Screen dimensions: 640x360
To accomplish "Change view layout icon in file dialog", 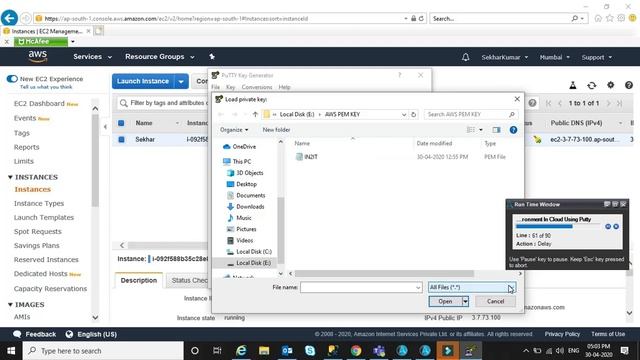I will pos(471,130).
